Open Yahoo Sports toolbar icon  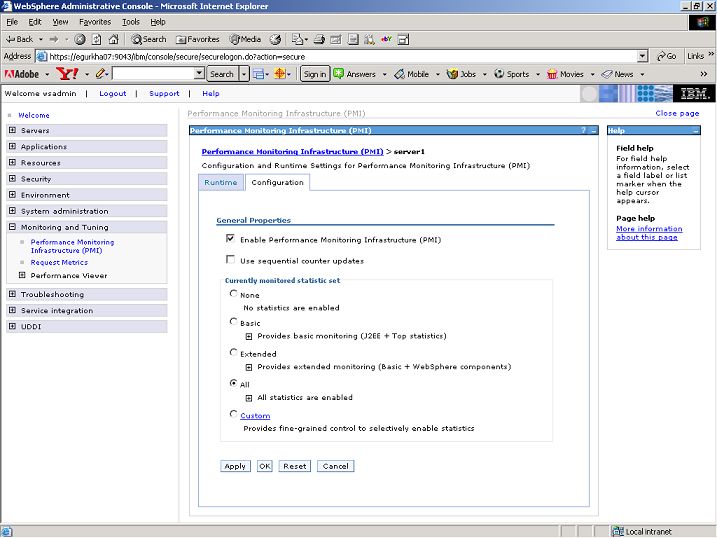[x=499, y=74]
